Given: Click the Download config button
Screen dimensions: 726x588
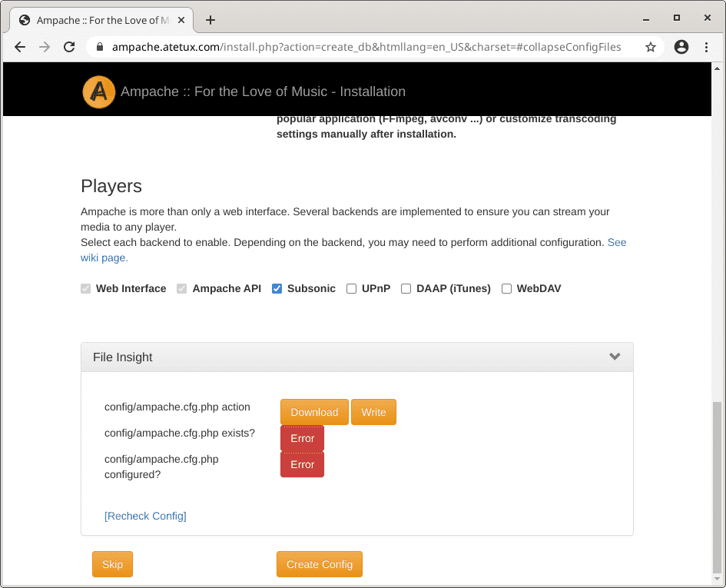Looking at the screenshot, I should [x=314, y=412].
